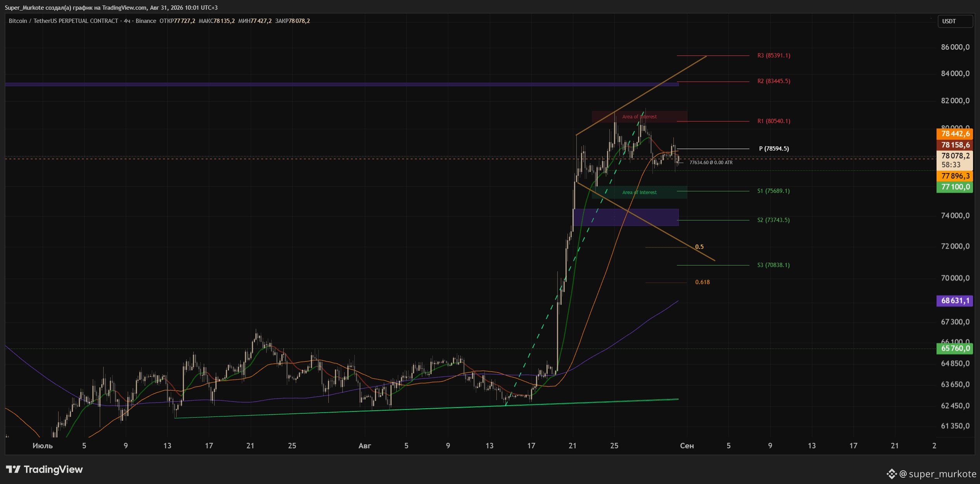Click the 67 300,0 price axis label
Screen dimensions: 980x484
coord(955,322)
